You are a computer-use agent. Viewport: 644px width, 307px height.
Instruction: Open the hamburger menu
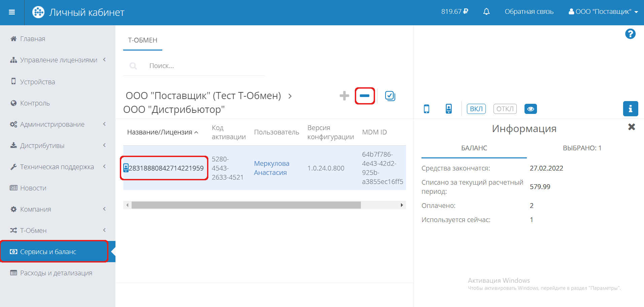coord(12,12)
